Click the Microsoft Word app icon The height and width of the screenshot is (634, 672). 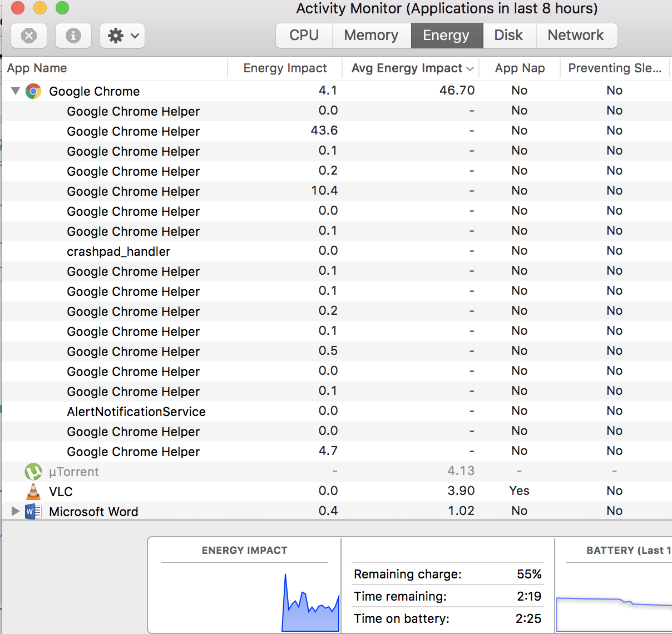(33, 511)
